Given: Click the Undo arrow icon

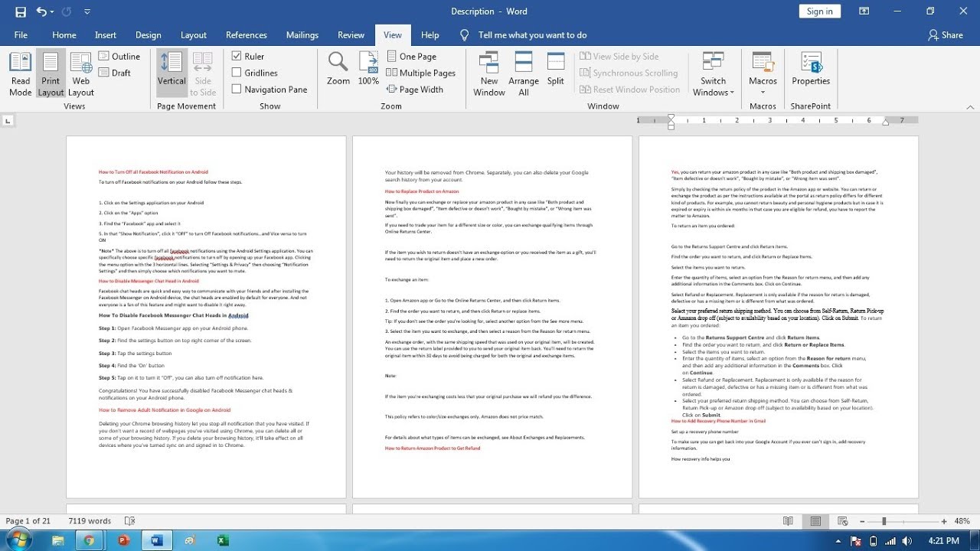Looking at the screenshot, I should (41, 11).
